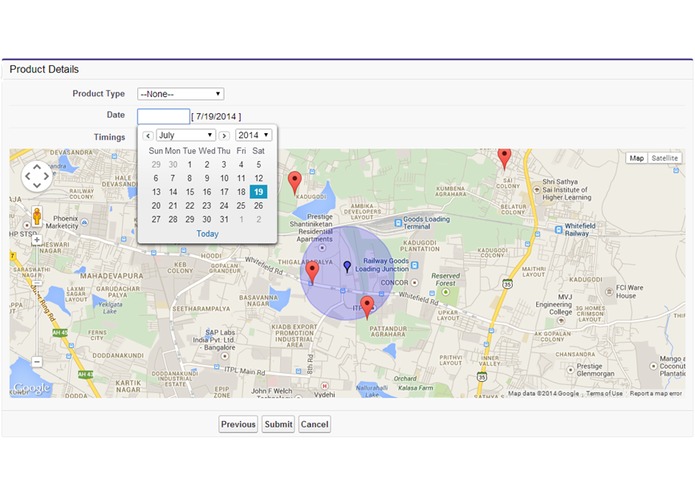Go to previous month in calendar
Image resolution: width=695 pixels, height=494 pixels.
pos(148,136)
